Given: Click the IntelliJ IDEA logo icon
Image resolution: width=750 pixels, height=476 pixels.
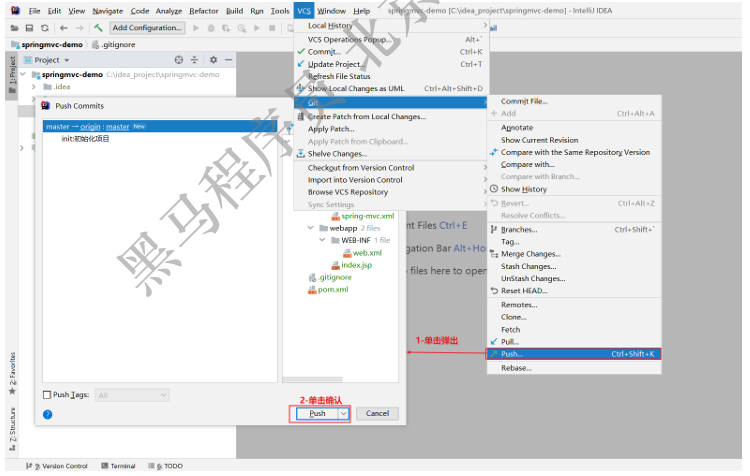Looking at the screenshot, I should point(15,11).
